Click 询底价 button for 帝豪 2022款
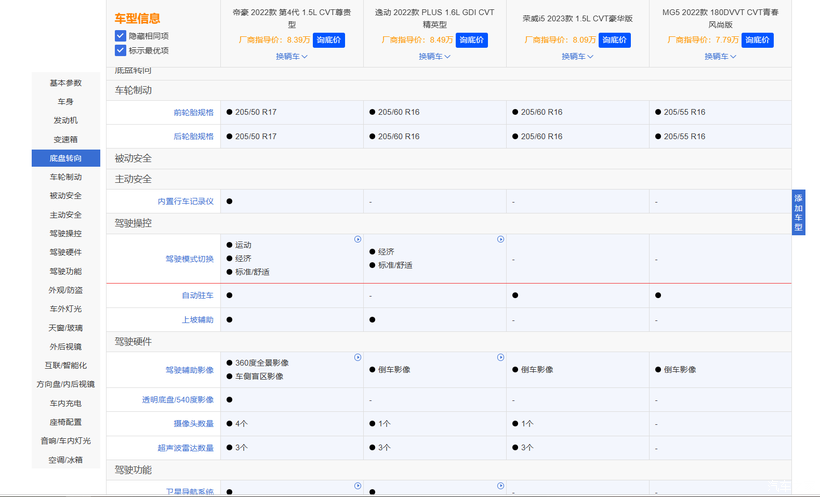This screenshot has width=820, height=497. coord(329,40)
